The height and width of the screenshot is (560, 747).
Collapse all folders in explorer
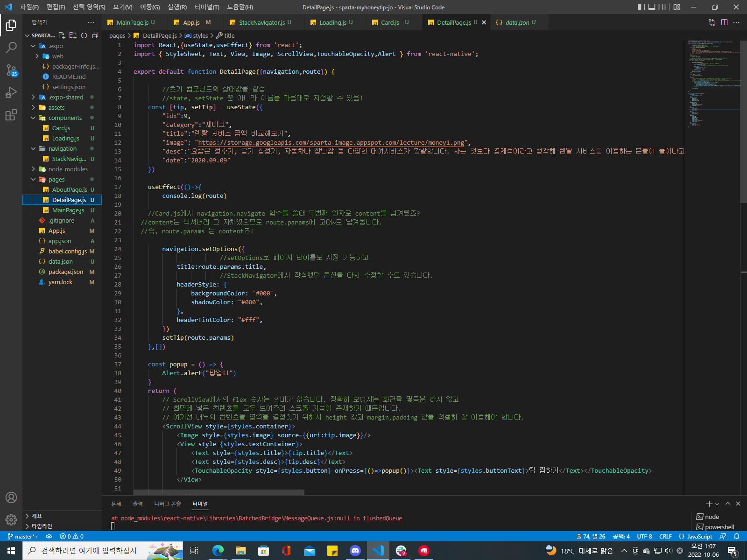(95, 35)
